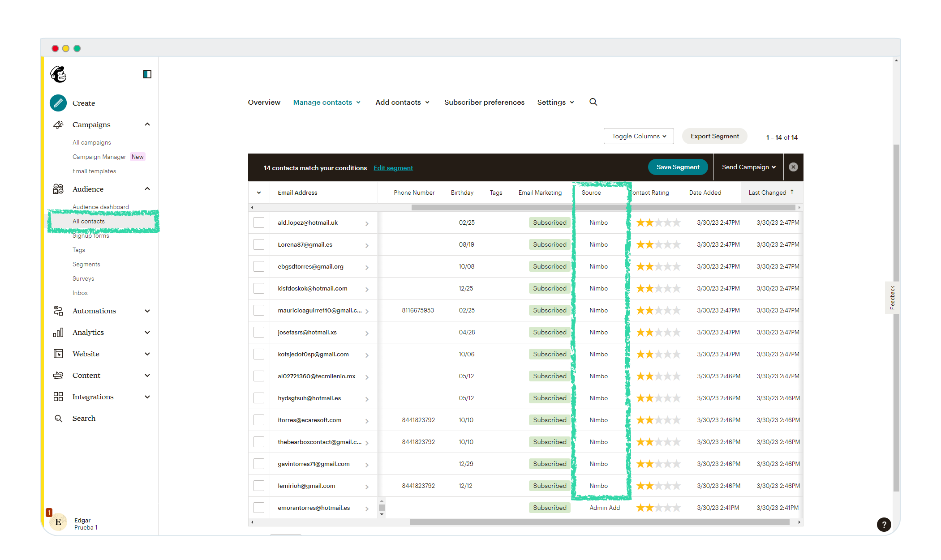Switch to the Overview tab

coord(264,102)
